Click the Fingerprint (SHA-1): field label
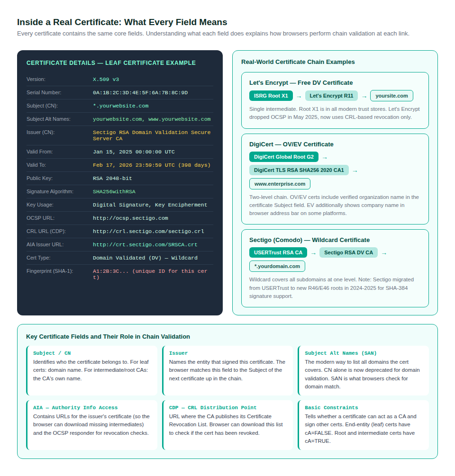Viewport: 455px width, 476px height. [x=50, y=271]
